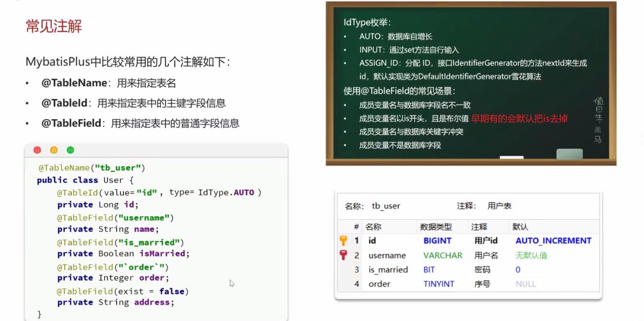Click the MybatisPlus中比较常用的几个注解如下 sentence
The width and height of the screenshot is (644, 321).
[128, 62]
